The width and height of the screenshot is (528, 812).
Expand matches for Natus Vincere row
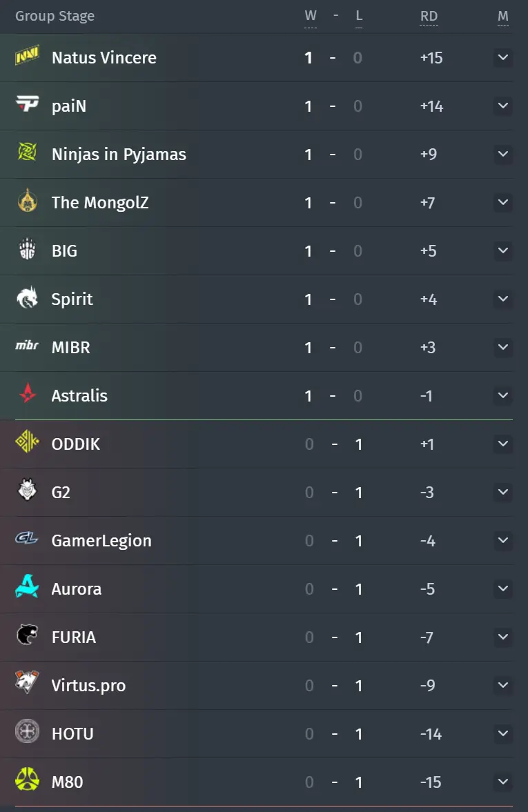tap(503, 57)
